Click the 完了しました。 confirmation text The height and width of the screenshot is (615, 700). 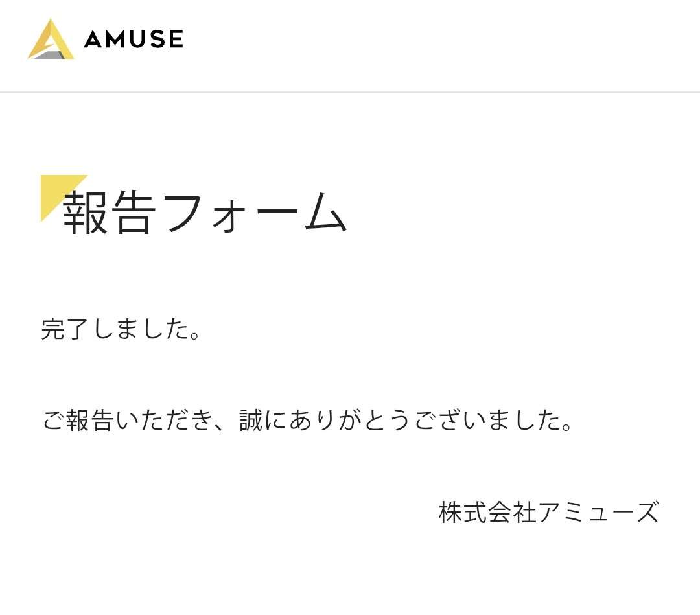coord(121,329)
